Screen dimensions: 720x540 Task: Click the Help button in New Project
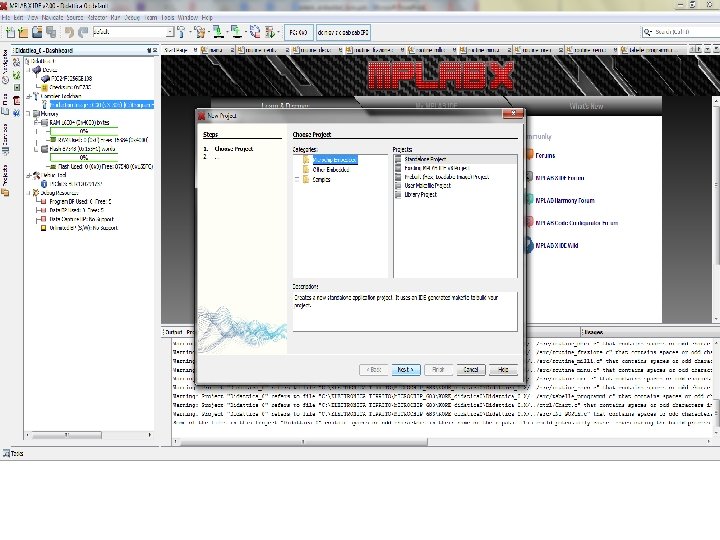tap(503, 370)
